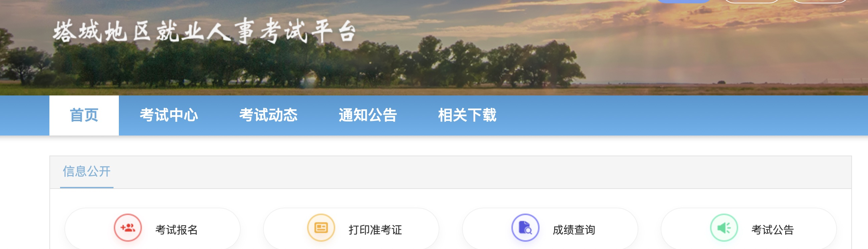Click the 考试报名 text label
Screen dimensions: 868x249
coord(177,230)
